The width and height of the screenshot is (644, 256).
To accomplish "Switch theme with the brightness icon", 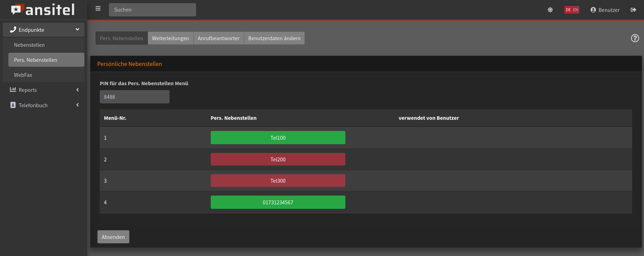I will (550, 10).
